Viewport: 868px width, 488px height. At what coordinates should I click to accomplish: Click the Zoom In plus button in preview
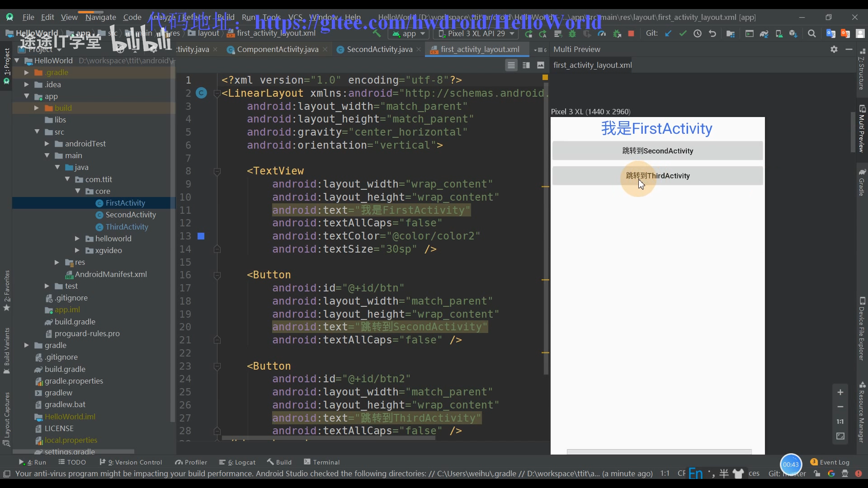[840, 392]
